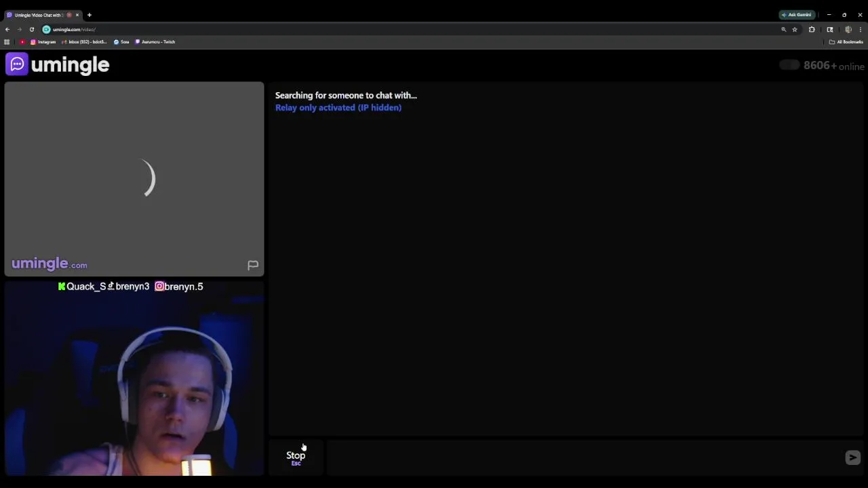
Task: Toggle the switch next to online count
Action: [x=789, y=65]
